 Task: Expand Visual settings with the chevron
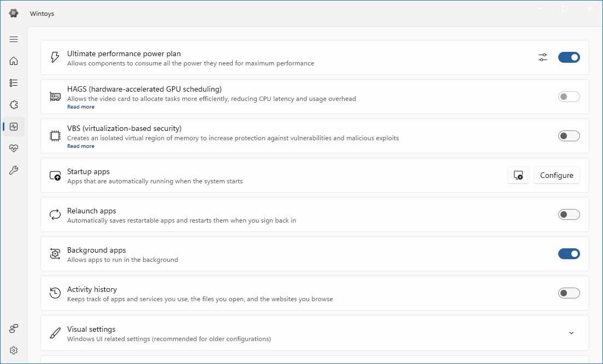coord(571,333)
